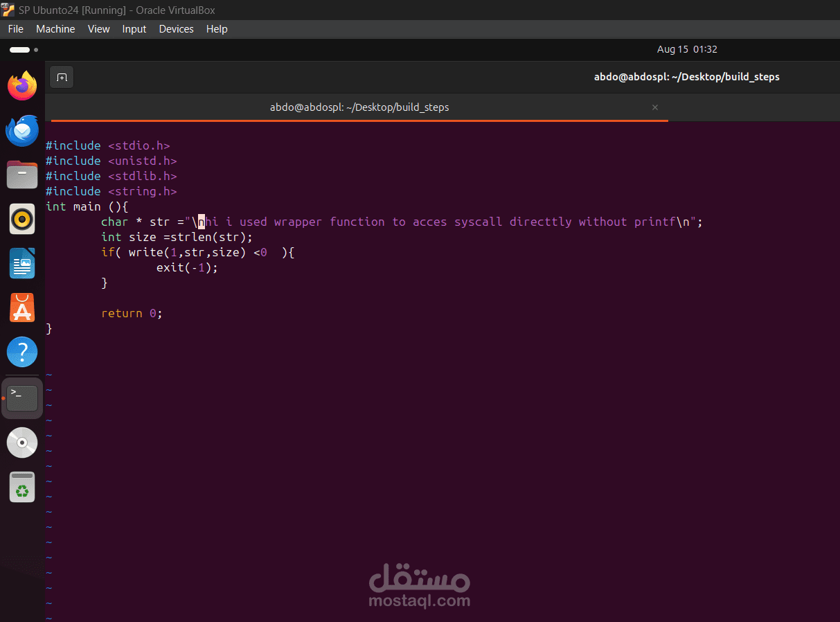Click the #include <unistd.h> line

coord(111,161)
